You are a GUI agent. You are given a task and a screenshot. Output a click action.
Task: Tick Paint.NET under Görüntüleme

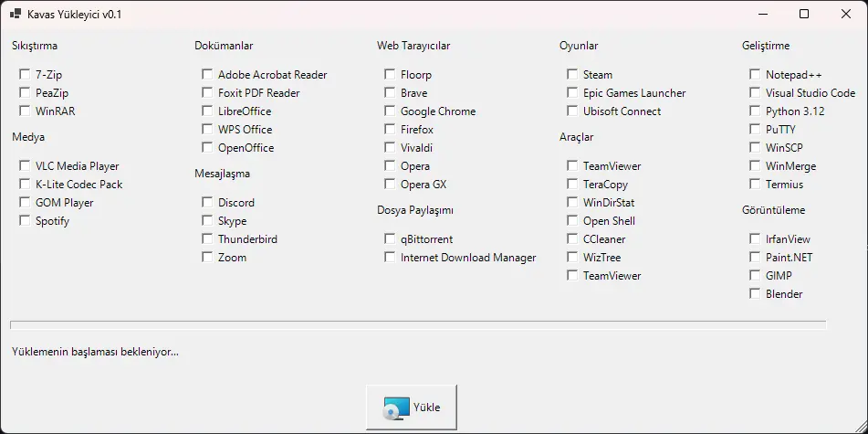pyautogui.click(x=755, y=257)
